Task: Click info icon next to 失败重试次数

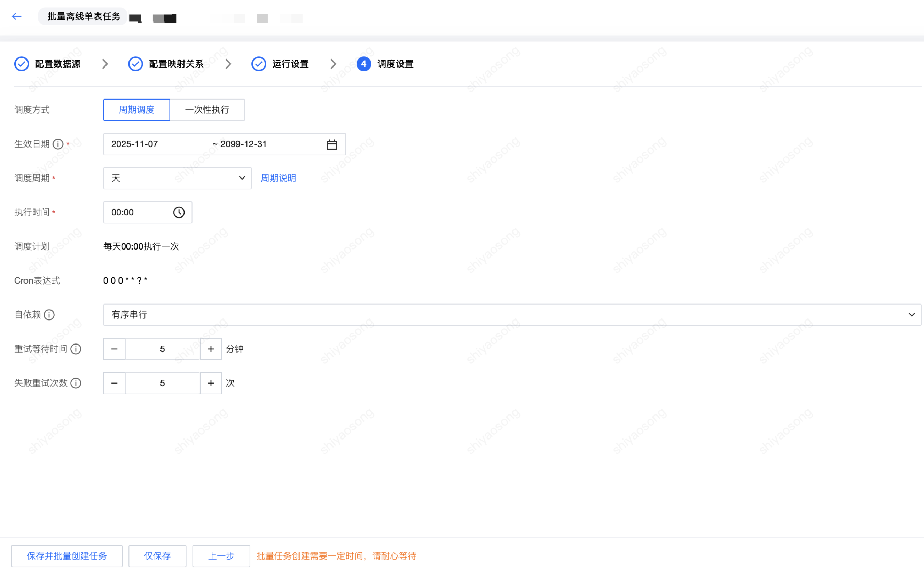Action: pyautogui.click(x=76, y=383)
